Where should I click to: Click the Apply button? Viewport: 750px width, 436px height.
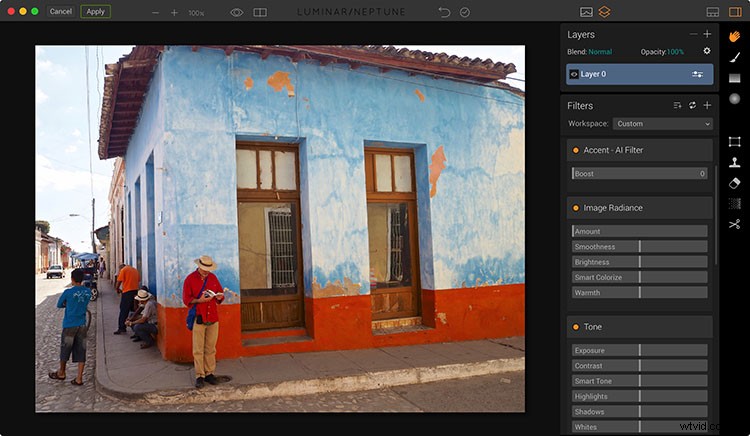tap(96, 11)
